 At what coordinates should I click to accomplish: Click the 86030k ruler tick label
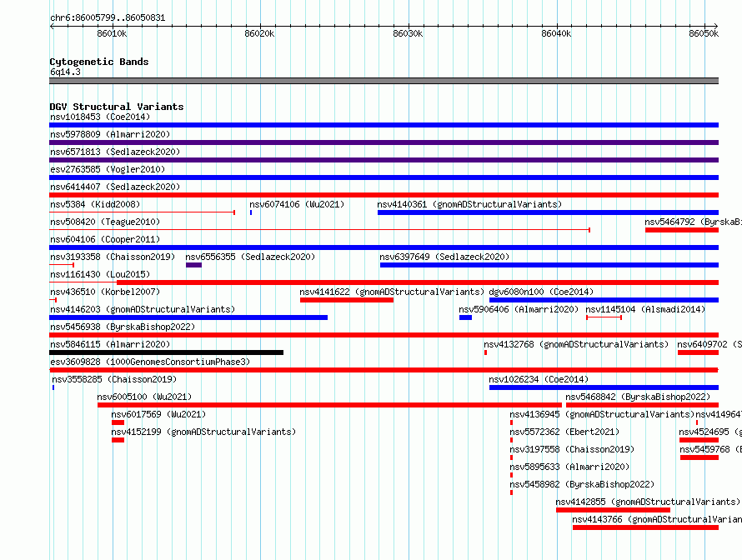[x=408, y=33]
